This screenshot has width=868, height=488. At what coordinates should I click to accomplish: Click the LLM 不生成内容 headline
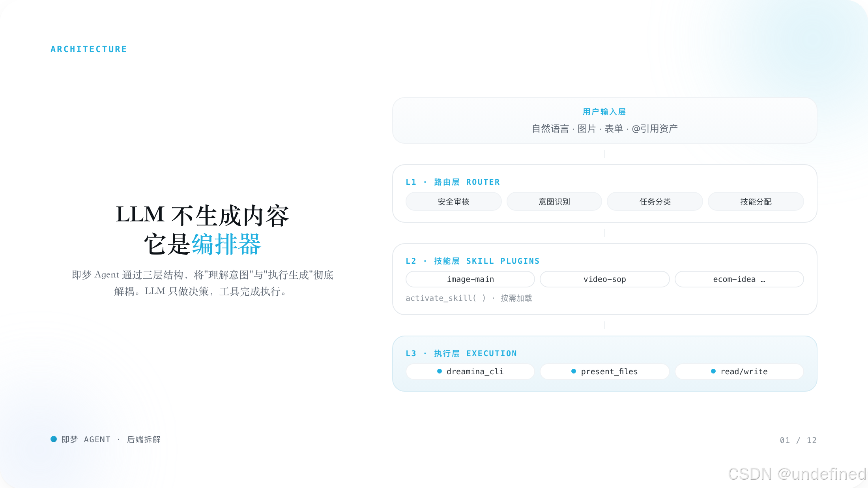(202, 216)
